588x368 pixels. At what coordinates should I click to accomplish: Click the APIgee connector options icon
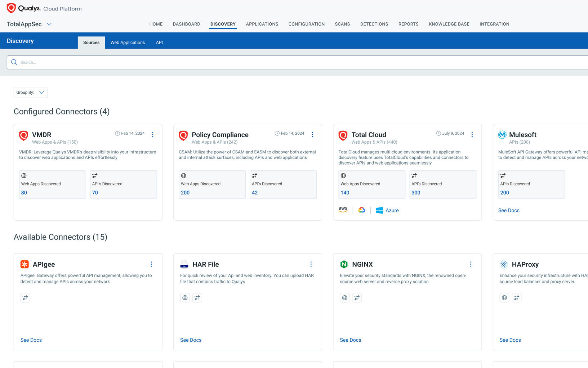[x=151, y=264]
